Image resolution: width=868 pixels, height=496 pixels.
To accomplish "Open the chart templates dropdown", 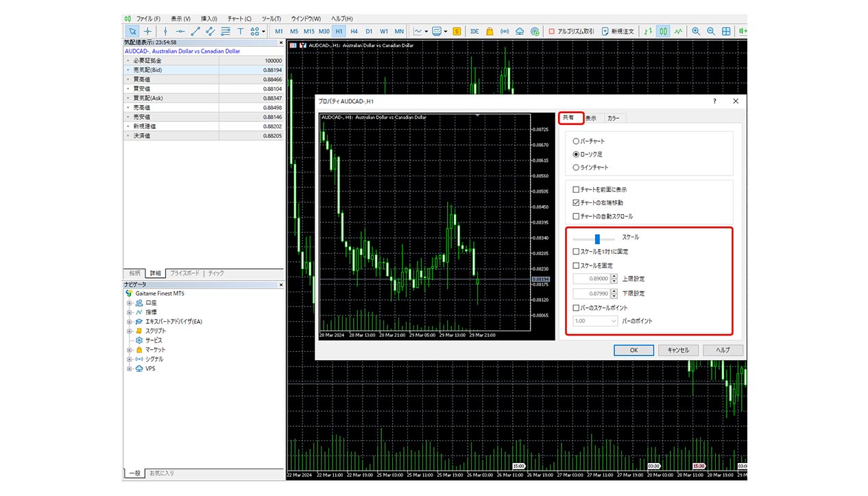I will [x=439, y=32].
